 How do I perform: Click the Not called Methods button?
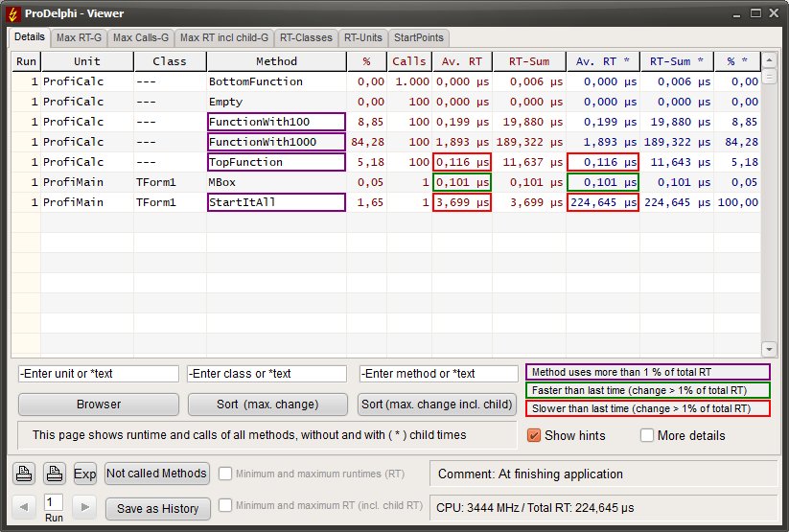pos(157,473)
